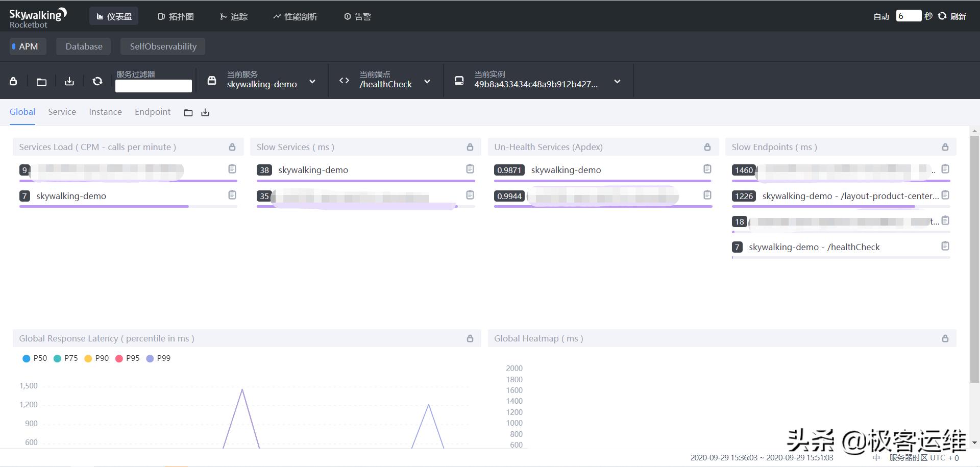Switch to the Service tab

(62, 112)
